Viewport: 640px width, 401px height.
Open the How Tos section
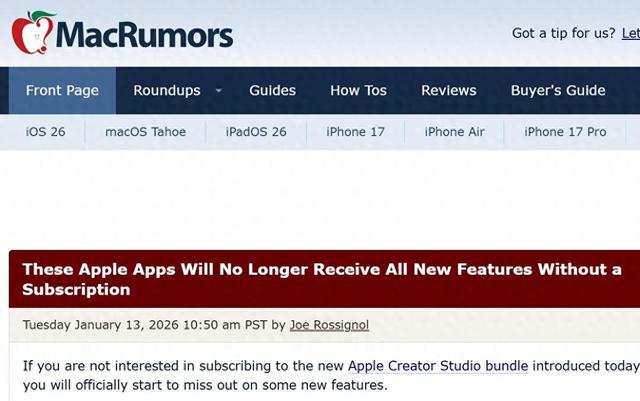[x=358, y=90]
